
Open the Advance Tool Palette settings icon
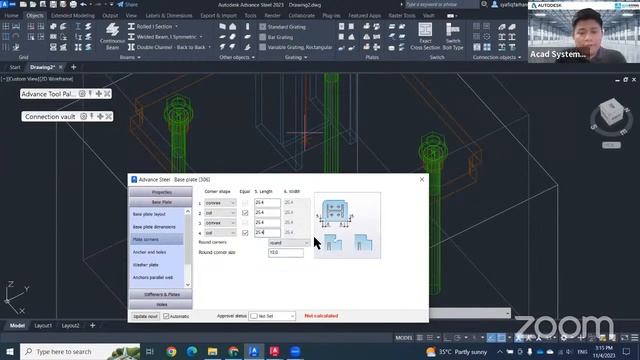(82, 94)
